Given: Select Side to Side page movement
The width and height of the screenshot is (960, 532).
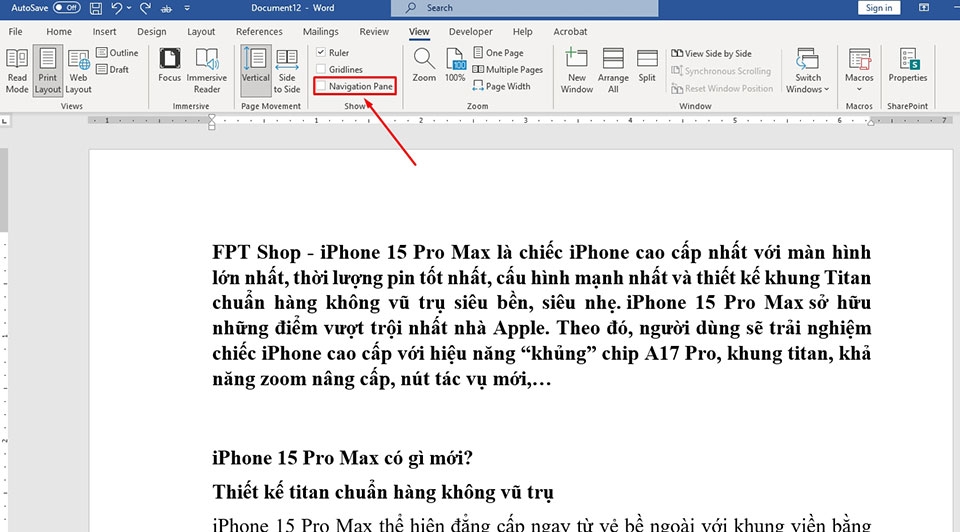Looking at the screenshot, I should tap(287, 70).
